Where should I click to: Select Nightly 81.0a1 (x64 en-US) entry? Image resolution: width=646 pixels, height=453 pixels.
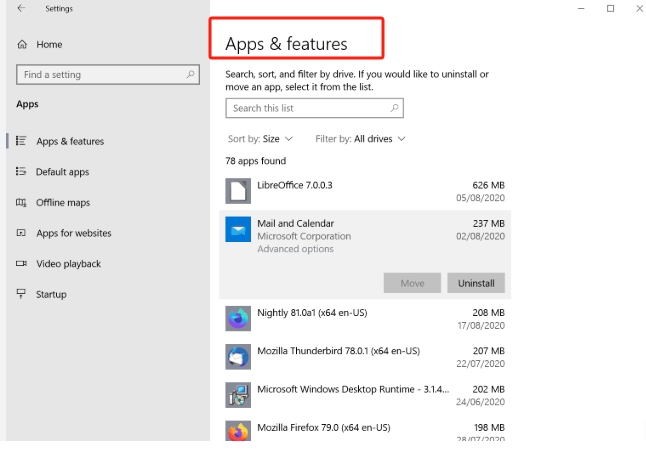[x=365, y=319]
